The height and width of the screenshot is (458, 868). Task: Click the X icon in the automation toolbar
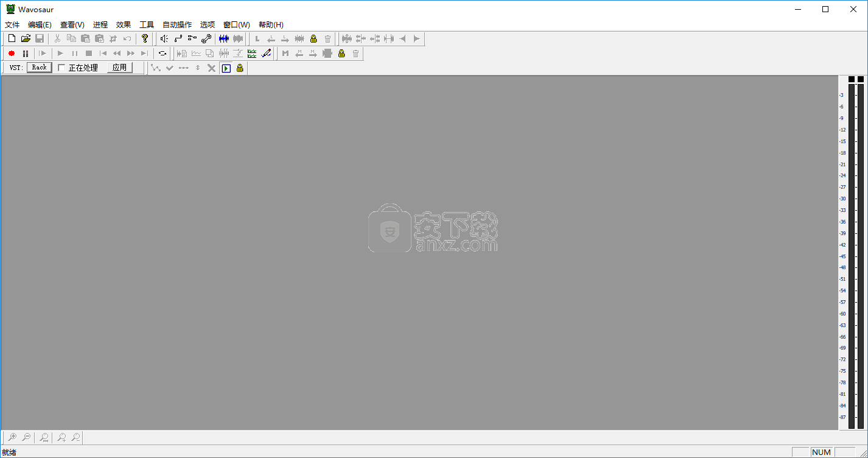tap(211, 68)
